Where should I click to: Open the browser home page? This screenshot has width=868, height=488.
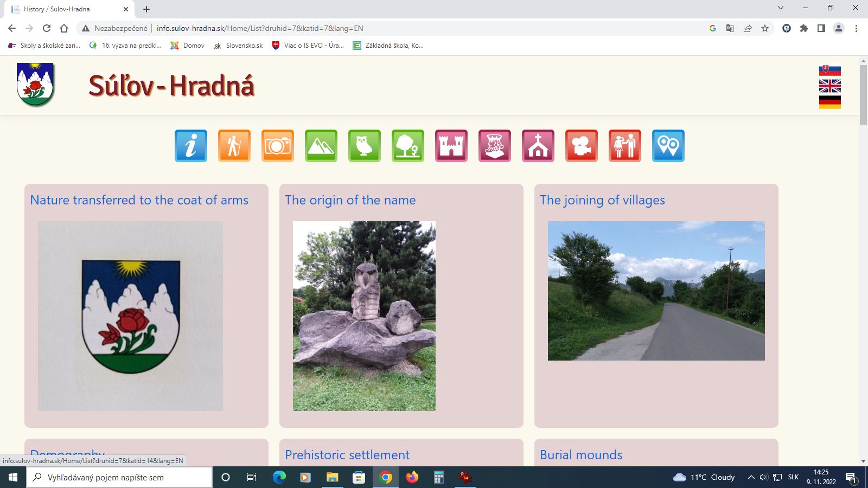point(64,28)
